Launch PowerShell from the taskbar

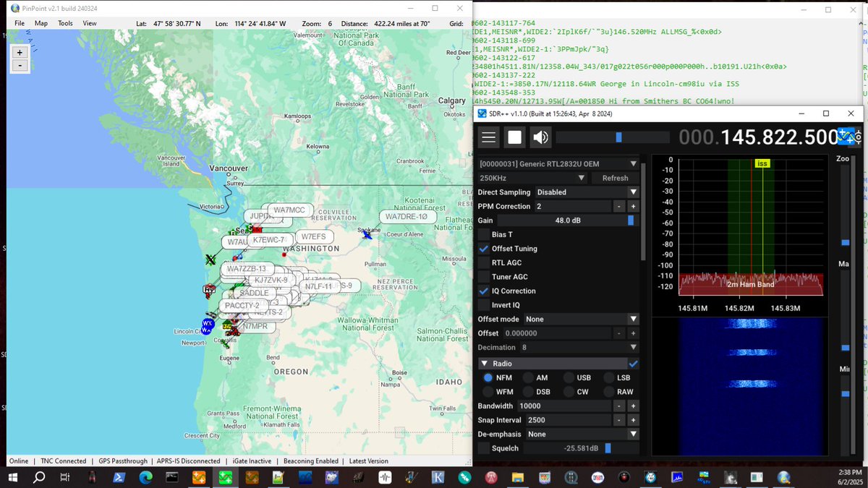tap(118, 477)
